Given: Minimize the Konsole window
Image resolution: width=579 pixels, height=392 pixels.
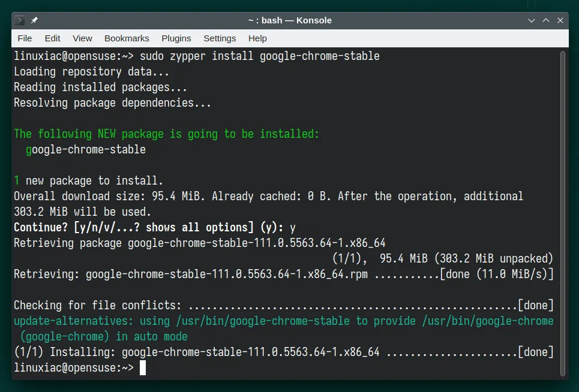Looking at the screenshot, I should tap(531, 20).
